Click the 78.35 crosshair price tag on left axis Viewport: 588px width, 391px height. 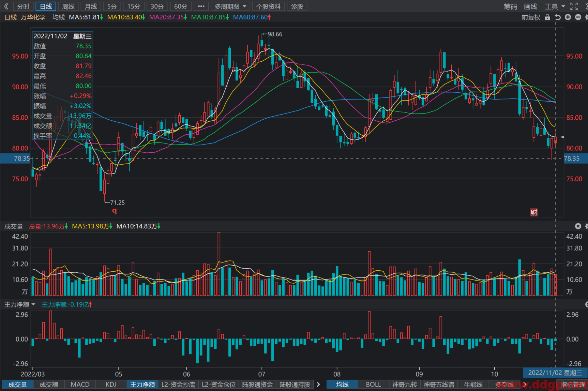(15, 159)
